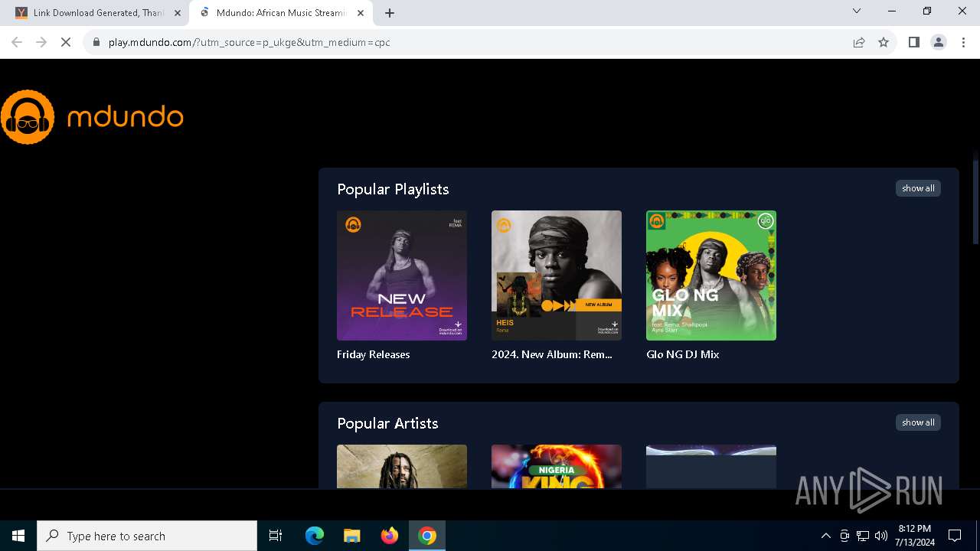Open network status tray icon
Viewport: 980px width, 551px height.
click(x=863, y=536)
